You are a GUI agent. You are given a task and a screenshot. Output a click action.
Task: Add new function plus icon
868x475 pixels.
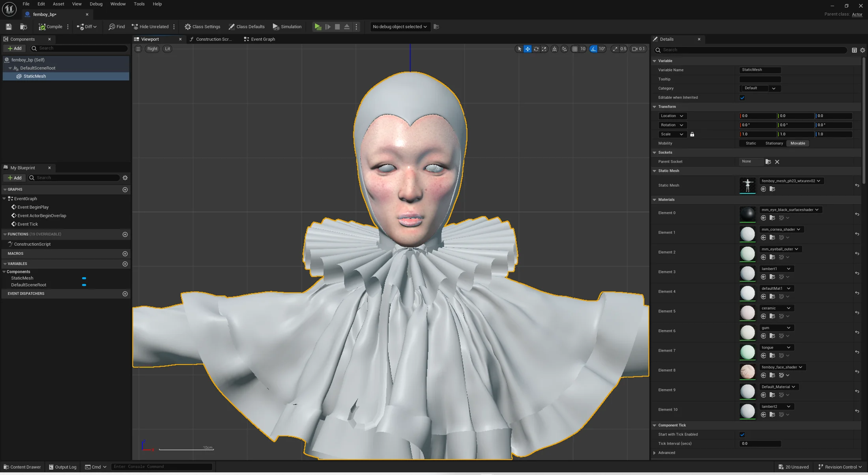(125, 235)
